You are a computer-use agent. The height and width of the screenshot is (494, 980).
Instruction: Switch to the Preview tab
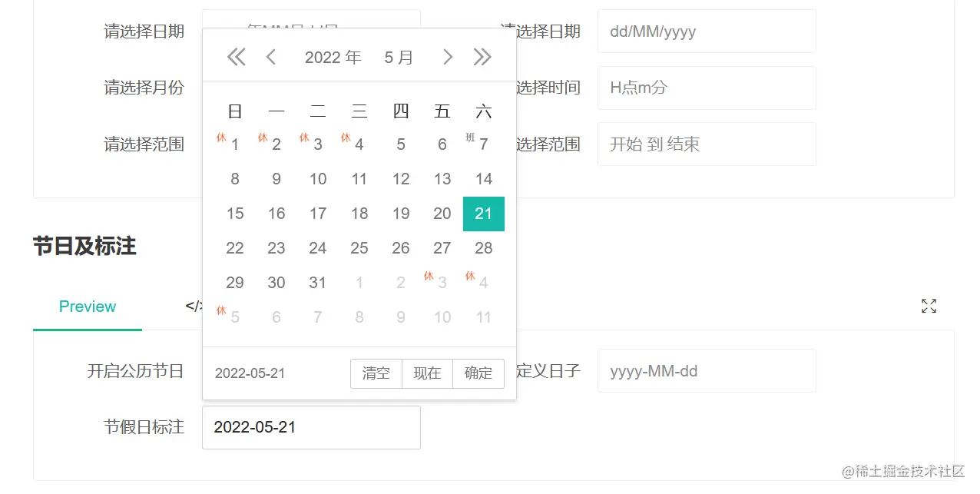pos(88,307)
